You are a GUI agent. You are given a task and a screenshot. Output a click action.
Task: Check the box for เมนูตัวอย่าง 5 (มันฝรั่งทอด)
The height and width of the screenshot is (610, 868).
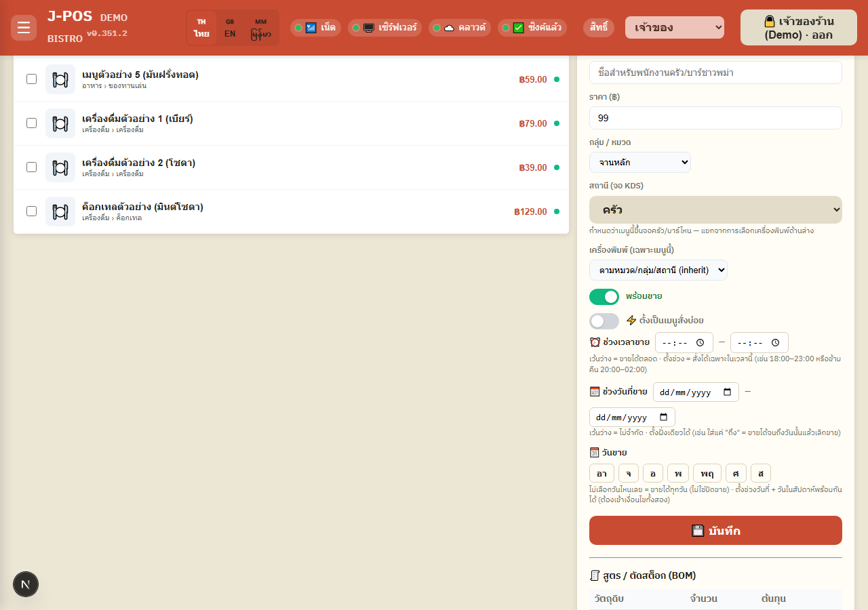coord(31,79)
